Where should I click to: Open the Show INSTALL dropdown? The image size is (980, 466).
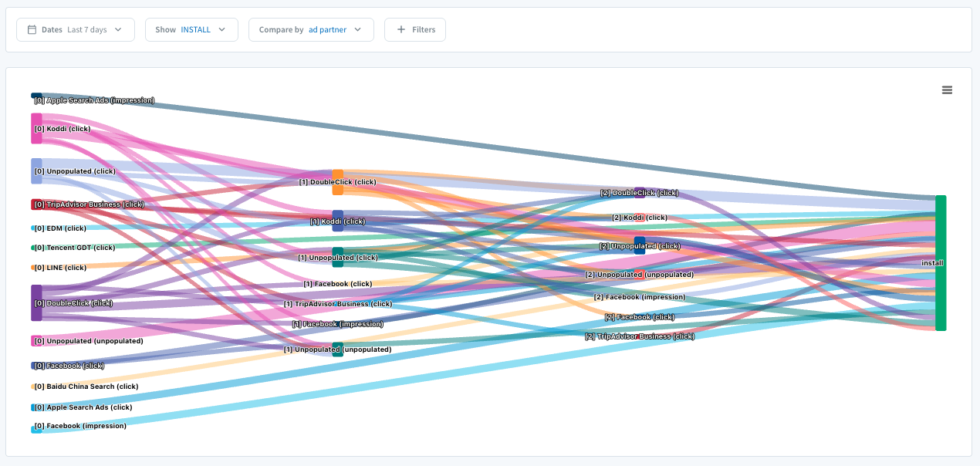(x=191, y=30)
